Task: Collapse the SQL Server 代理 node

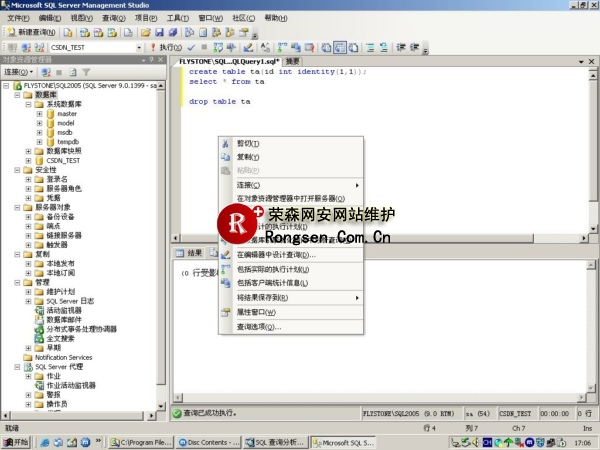Action: [x=17, y=367]
